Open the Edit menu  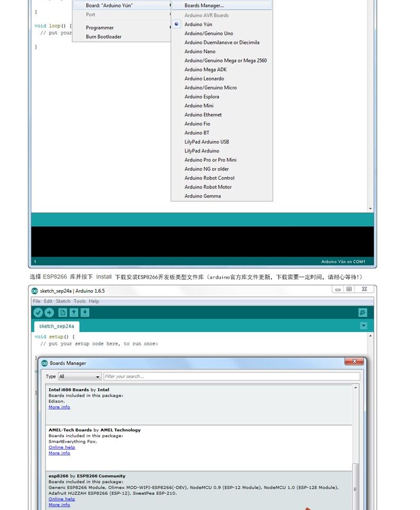click(x=48, y=301)
